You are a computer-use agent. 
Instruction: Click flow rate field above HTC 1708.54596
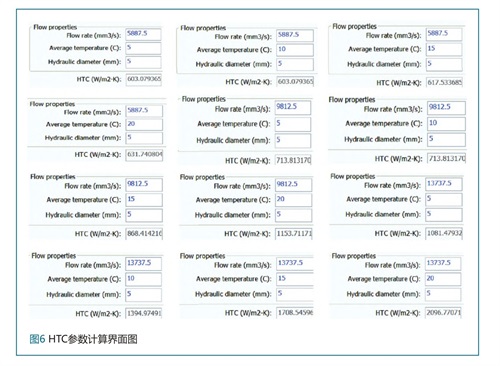(x=295, y=264)
